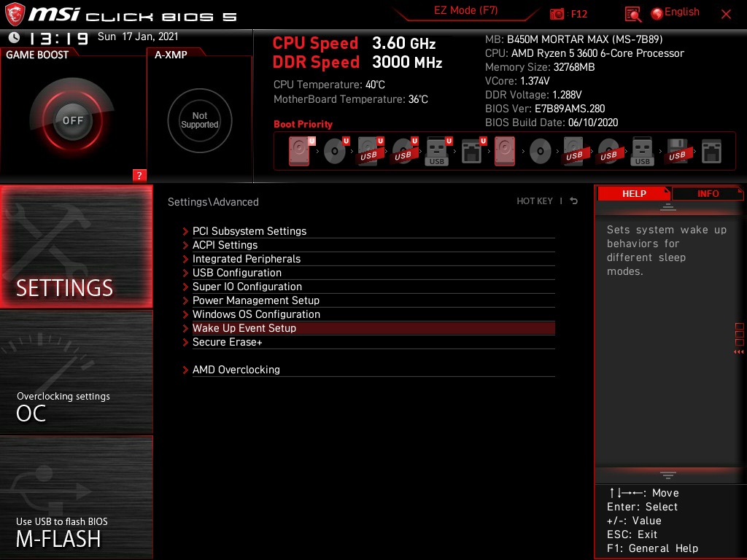Click the A-XMP Not Supported knob
This screenshot has width=747, height=560.
click(200, 120)
